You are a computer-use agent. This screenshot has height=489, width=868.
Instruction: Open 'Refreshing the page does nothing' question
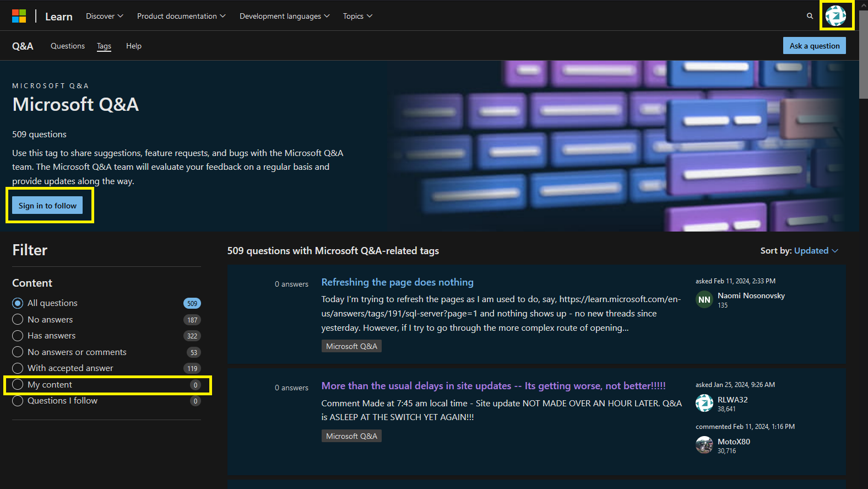pyautogui.click(x=397, y=282)
